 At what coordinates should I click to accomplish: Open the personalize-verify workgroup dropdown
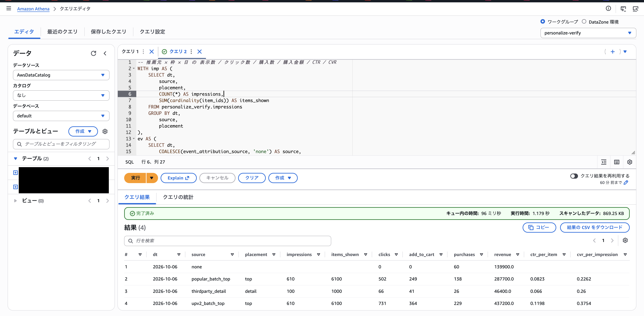tap(588, 33)
